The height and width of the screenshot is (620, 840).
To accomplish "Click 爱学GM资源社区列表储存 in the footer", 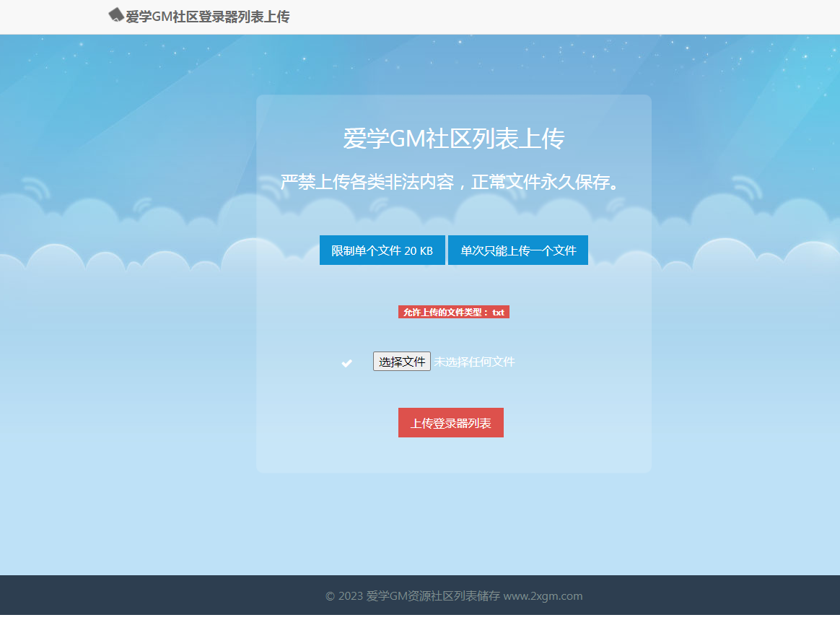I will pyautogui.click(x=433, y=596).
